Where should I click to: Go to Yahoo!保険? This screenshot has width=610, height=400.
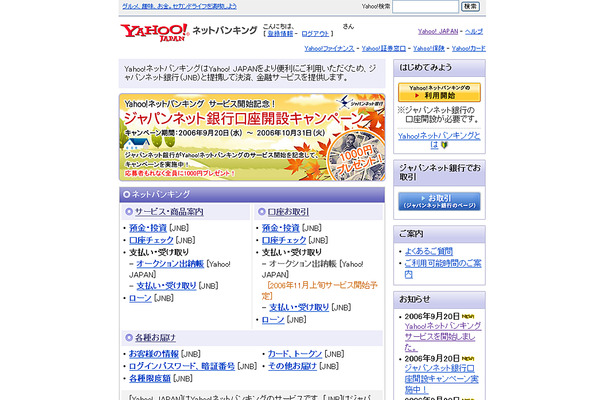(x=429, y=48)
